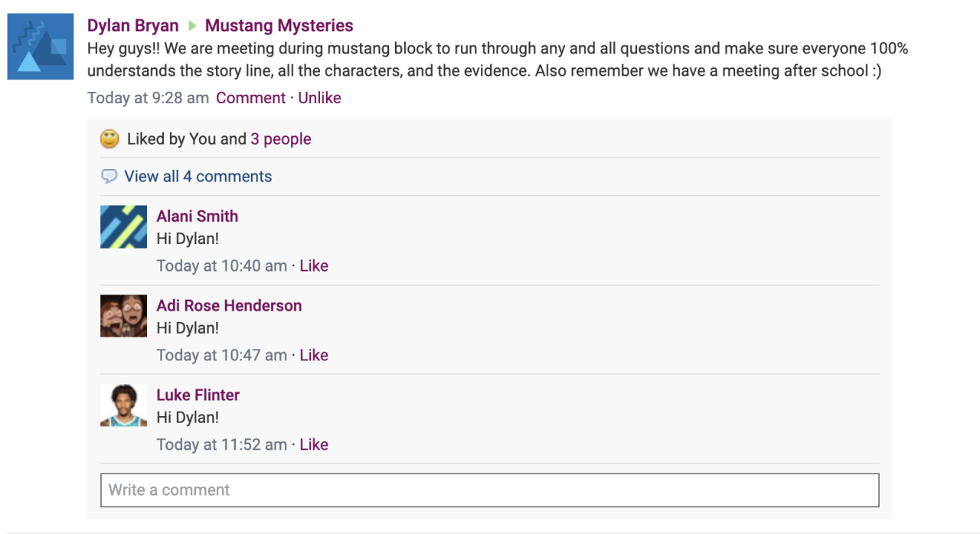Click the speech bubble comments icon
This screenshot has width=980, height=534.
tap(109, 177)
